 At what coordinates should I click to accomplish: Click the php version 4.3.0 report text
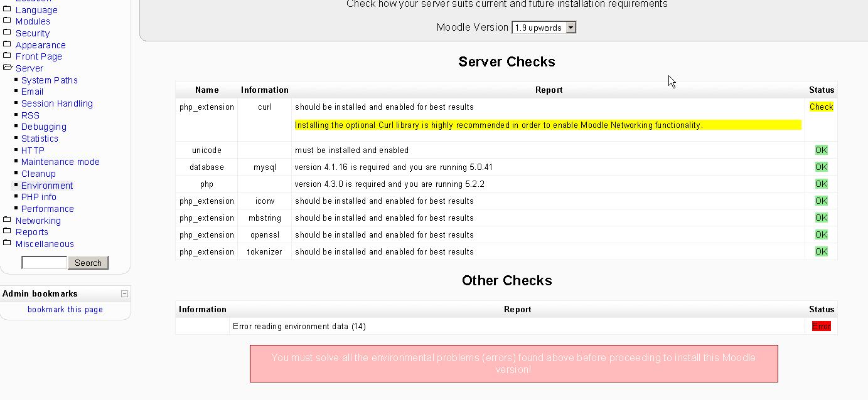(x=389, y=184)
